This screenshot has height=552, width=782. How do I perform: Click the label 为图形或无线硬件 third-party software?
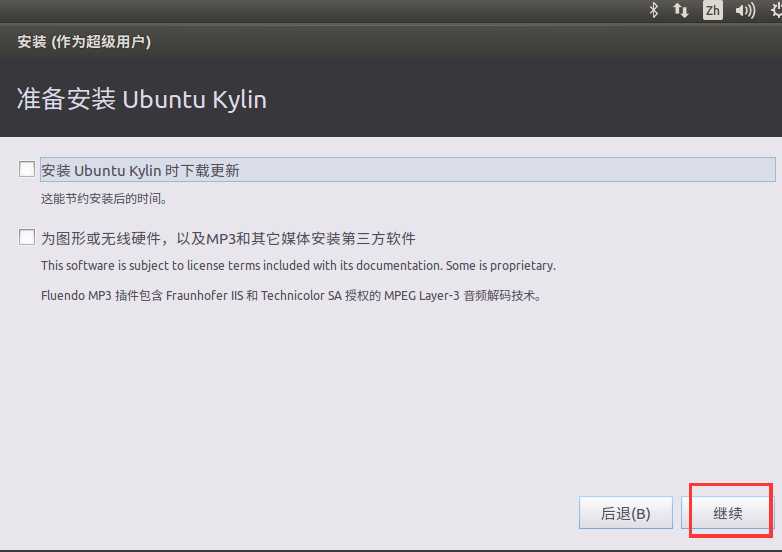(x=228, y=238)
